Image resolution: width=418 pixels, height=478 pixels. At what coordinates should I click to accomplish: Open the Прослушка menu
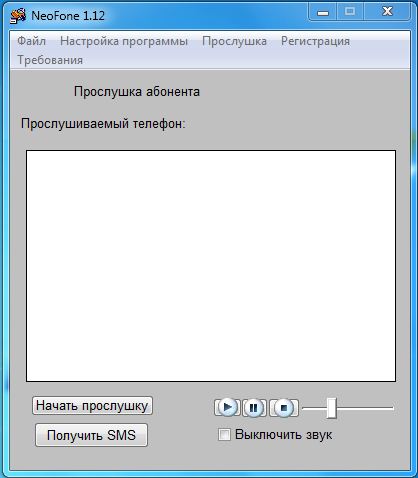coord(234,41)
